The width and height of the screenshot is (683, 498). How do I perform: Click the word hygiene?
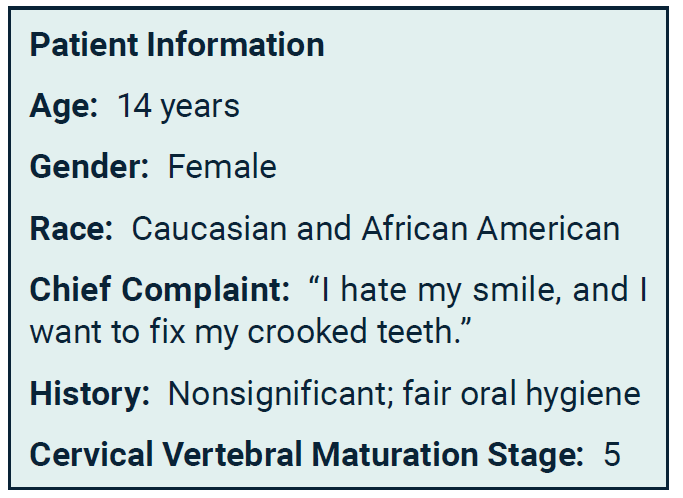(x=583, y=394)
